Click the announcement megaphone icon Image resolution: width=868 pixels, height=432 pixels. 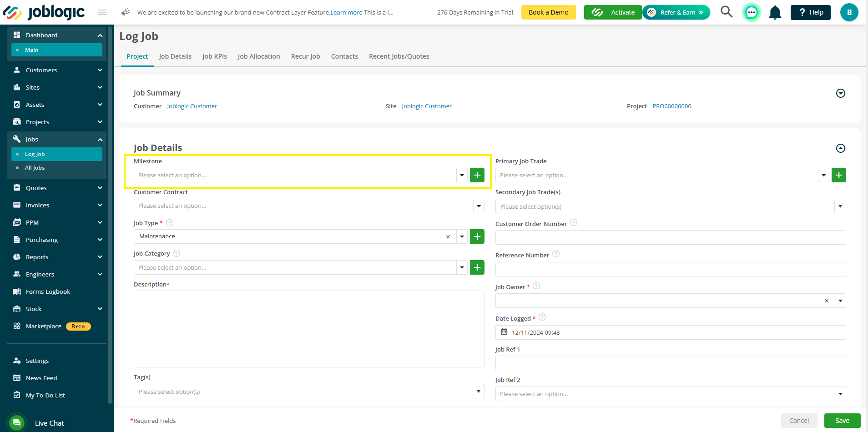(x=126, y=12)
